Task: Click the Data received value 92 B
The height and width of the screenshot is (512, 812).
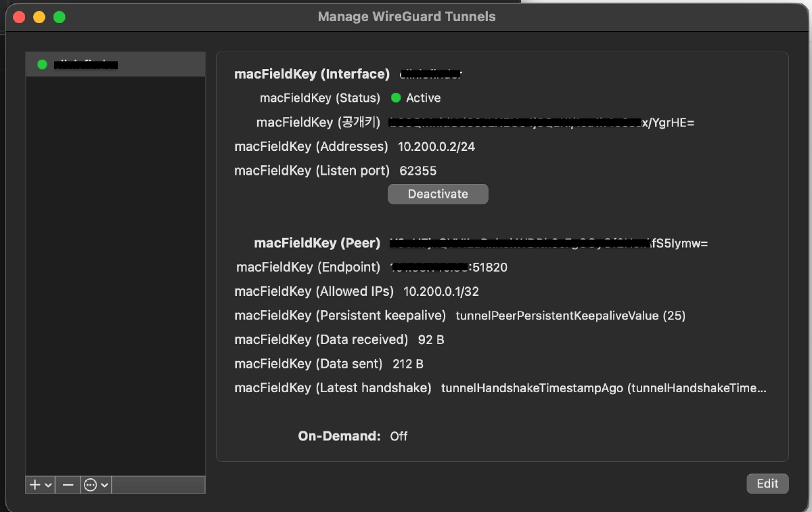Action: (431, 339)
